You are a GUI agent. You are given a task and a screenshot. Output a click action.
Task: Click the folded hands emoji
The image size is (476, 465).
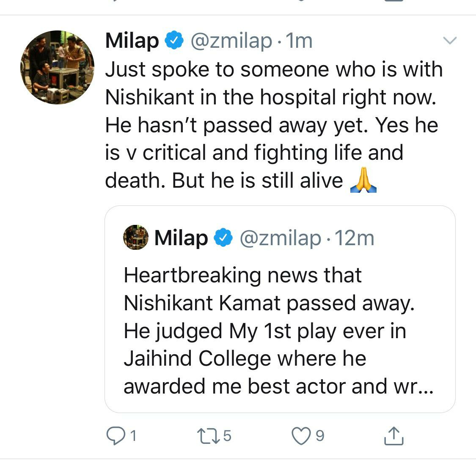tap(363, 181)
